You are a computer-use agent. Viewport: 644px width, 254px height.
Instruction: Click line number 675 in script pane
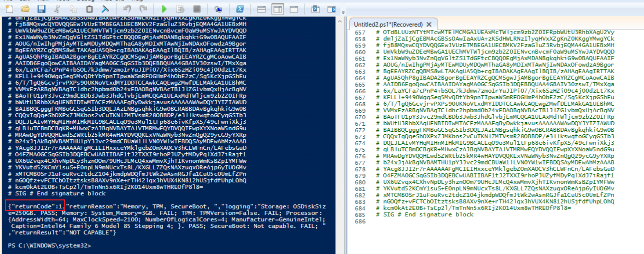[x=360, y=149]
